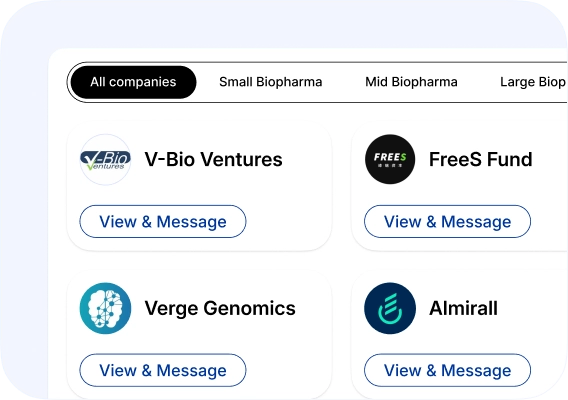View & Message V-Bio Ventures

[163, 222]
